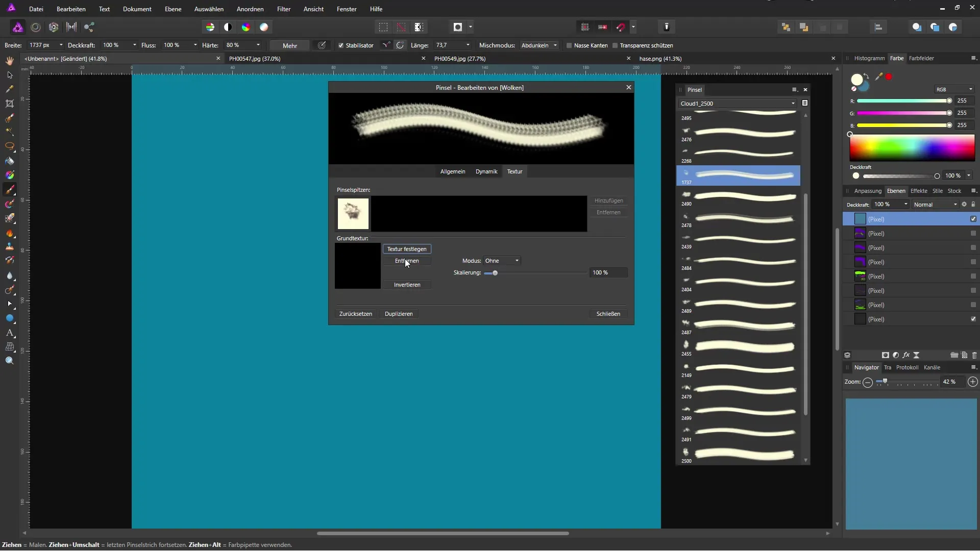980x551 pixels.
Task: Delete layer using the trash icon
Action: (x=974, y=355)
